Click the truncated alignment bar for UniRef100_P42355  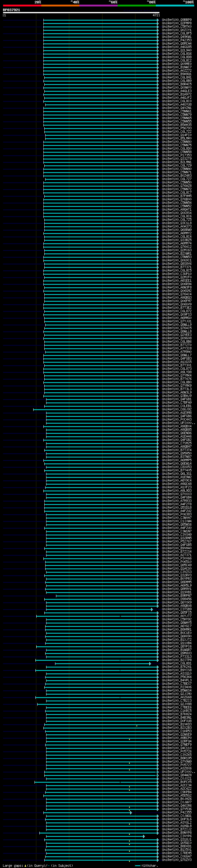[x=87, y=813]
